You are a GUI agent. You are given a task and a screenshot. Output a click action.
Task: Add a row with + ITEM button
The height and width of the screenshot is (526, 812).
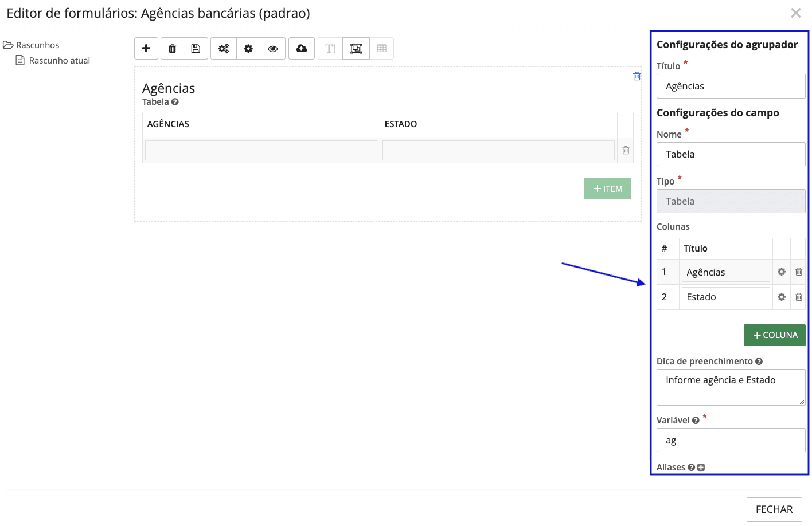click(607, 189)
